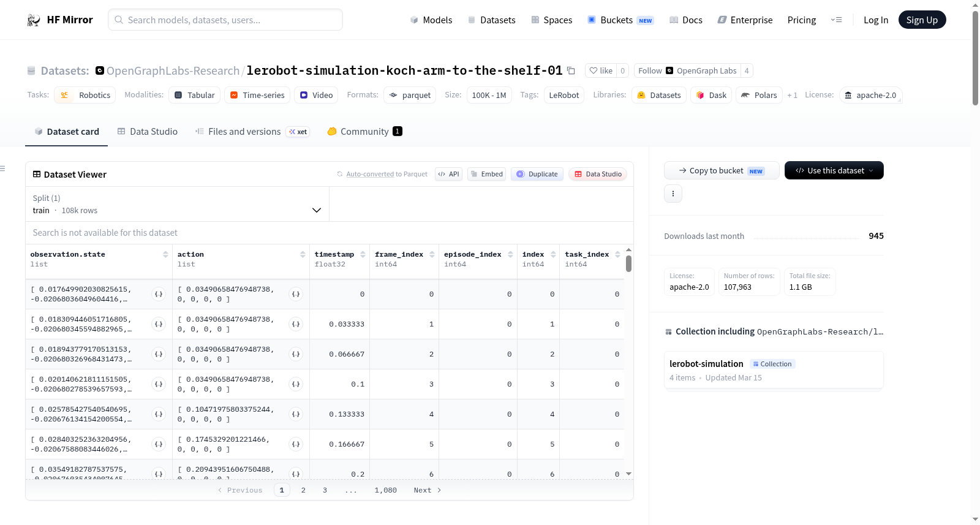The image size is (980, 525).
Task: Click the Embed button
Action: pyautogui.click(x=487, y=174)
